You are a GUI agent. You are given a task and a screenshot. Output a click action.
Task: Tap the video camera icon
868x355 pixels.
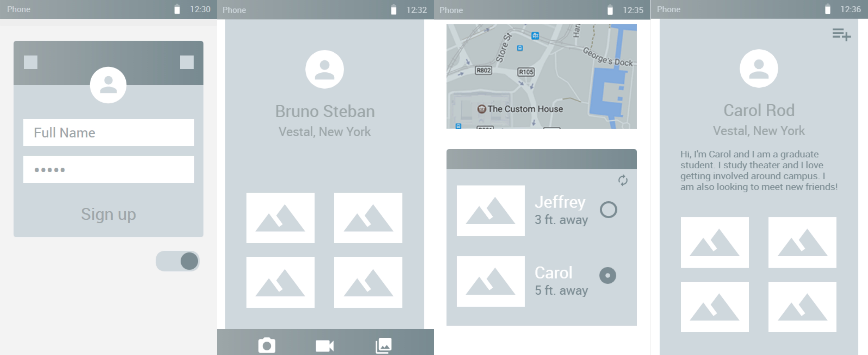tap(324, 346)
